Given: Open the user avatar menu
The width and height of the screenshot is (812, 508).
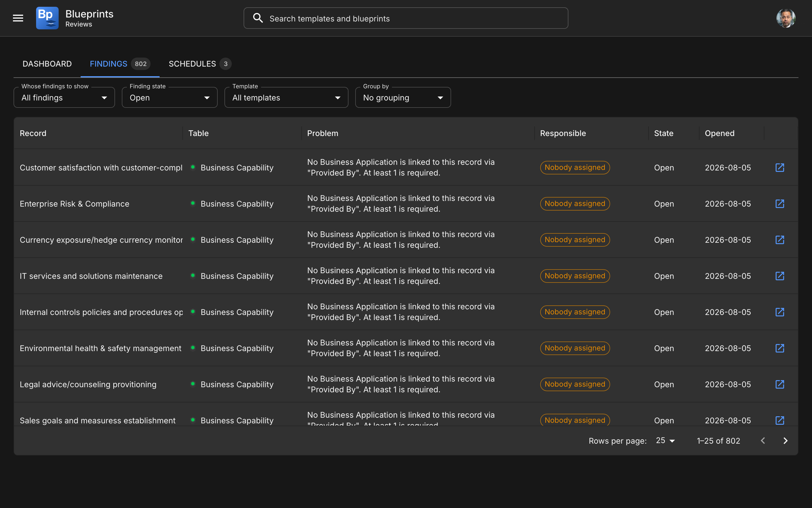Looking at the screenshot, I should coord(785,18).
